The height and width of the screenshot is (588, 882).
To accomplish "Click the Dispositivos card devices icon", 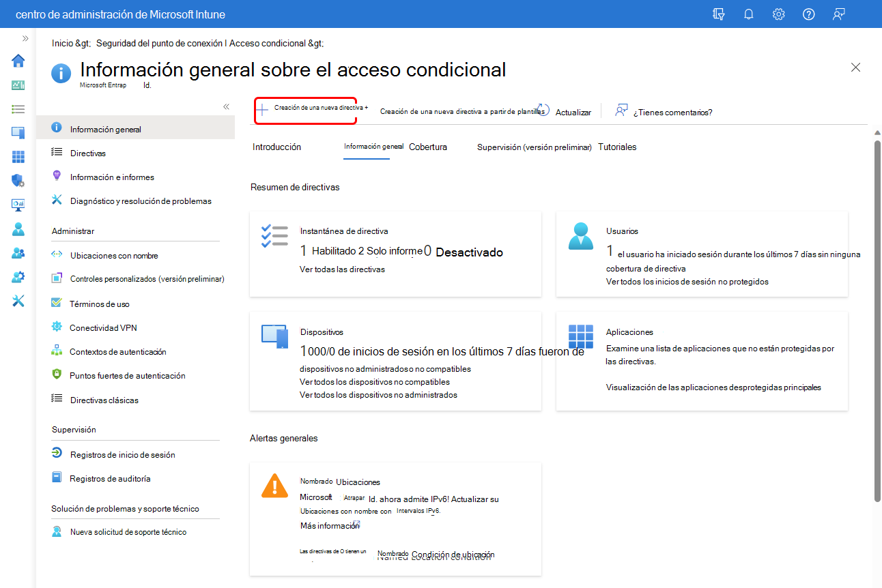I will tap(274, 336).
